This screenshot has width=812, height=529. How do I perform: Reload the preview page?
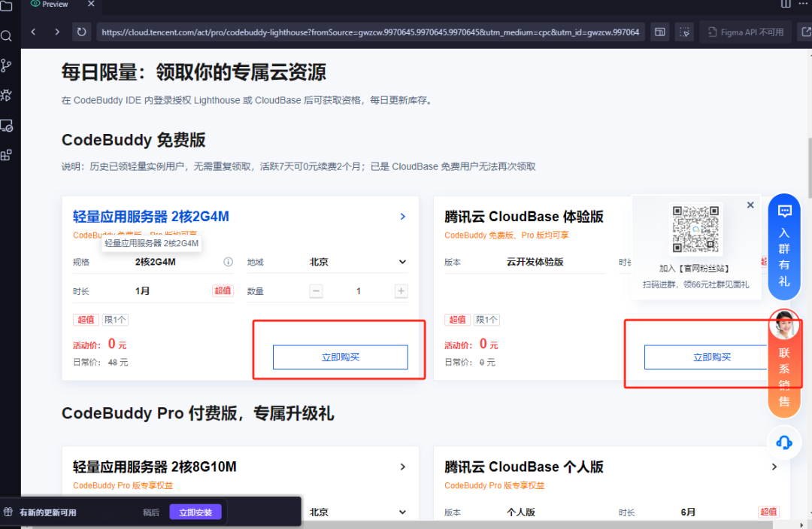point(81,32)
